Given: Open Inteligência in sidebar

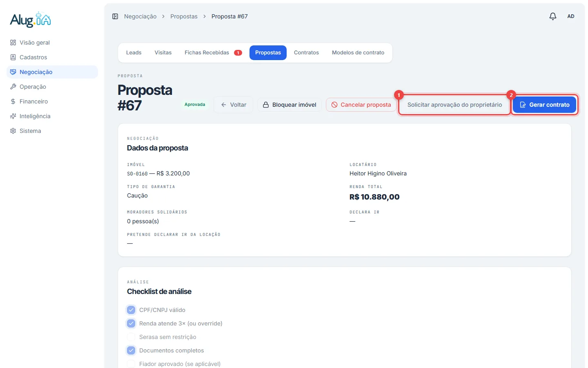Looking at the screenshot, I should [x=52, y=116].
